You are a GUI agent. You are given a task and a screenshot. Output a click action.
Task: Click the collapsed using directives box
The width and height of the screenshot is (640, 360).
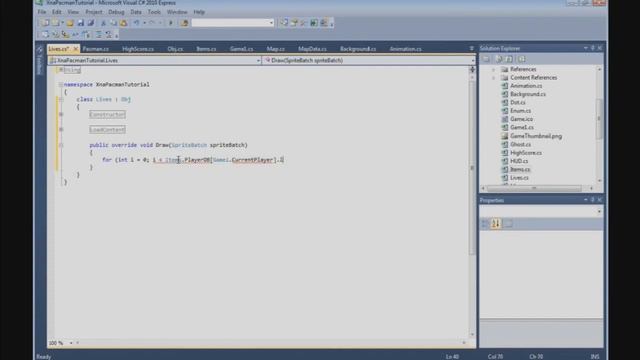pyautogui.click(x=72, y=70)
